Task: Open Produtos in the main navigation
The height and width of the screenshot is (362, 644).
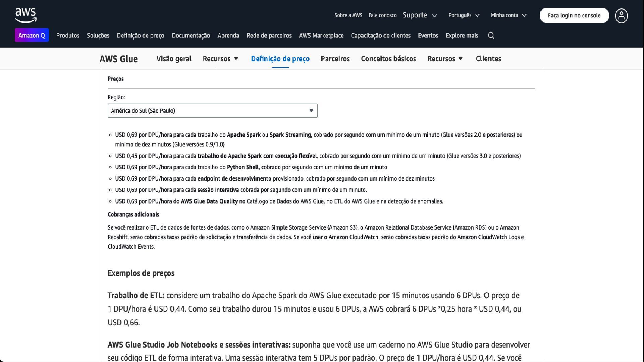Action: 68,36
